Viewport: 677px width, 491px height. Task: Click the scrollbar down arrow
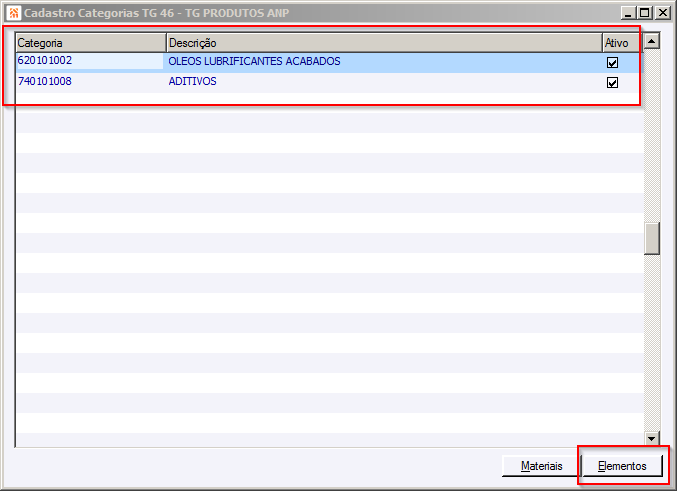(652, 439)
